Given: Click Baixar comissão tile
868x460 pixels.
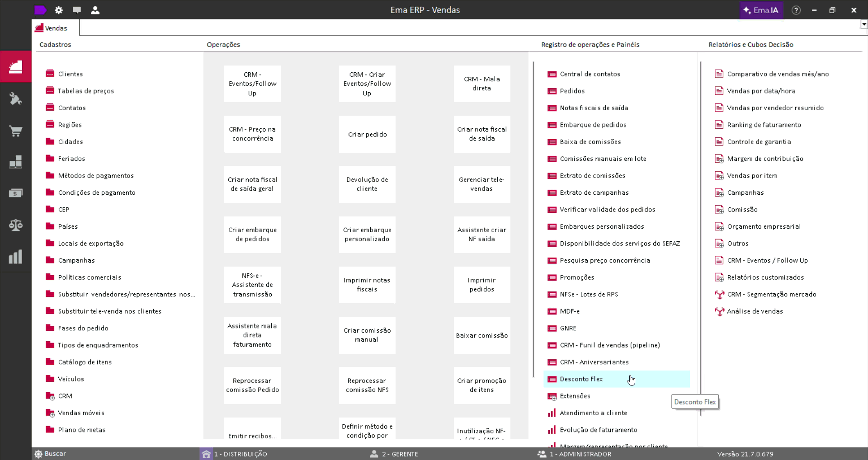Looking at the screenshot, I should point(482,335).
